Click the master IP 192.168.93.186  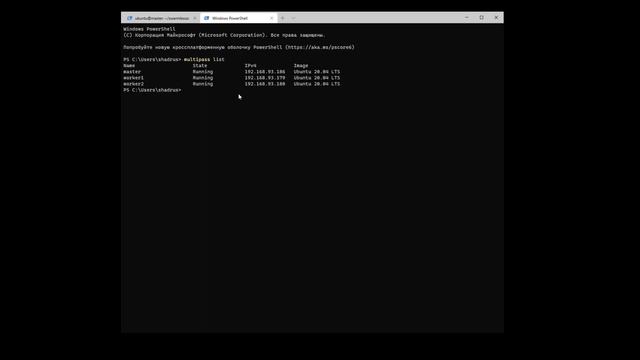pyautogui.click(x=265, y=72)
